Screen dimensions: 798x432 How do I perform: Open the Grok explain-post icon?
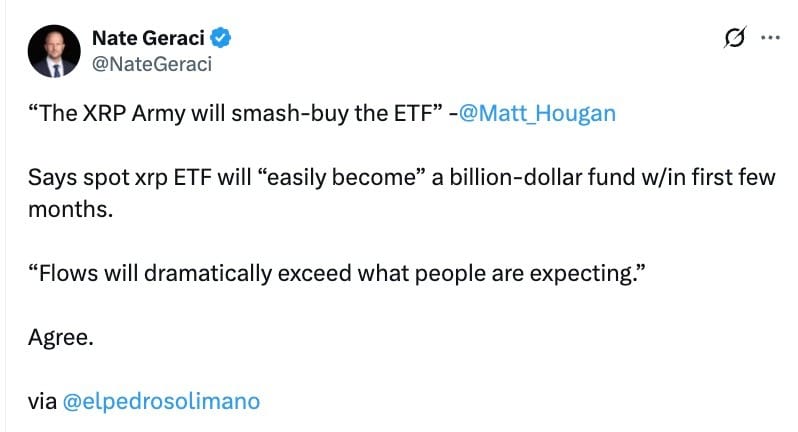pos(733,39)
